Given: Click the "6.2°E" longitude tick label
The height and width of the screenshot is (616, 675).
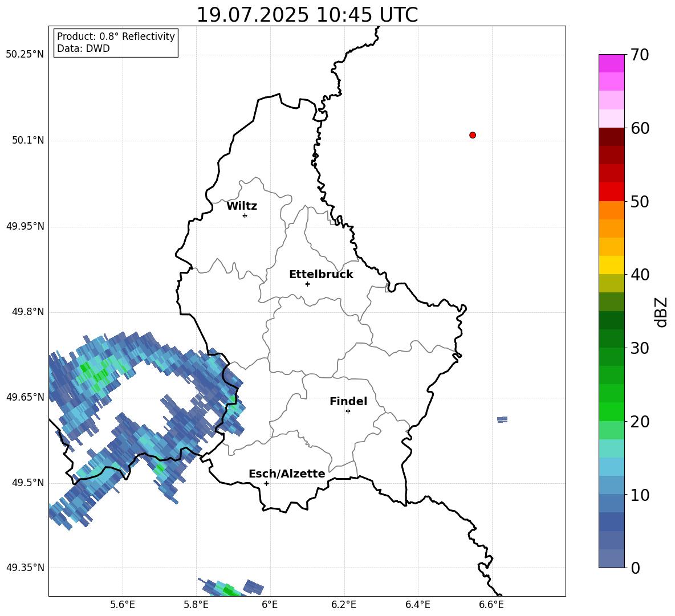Looking at the screenshot, I should (344, 605).
